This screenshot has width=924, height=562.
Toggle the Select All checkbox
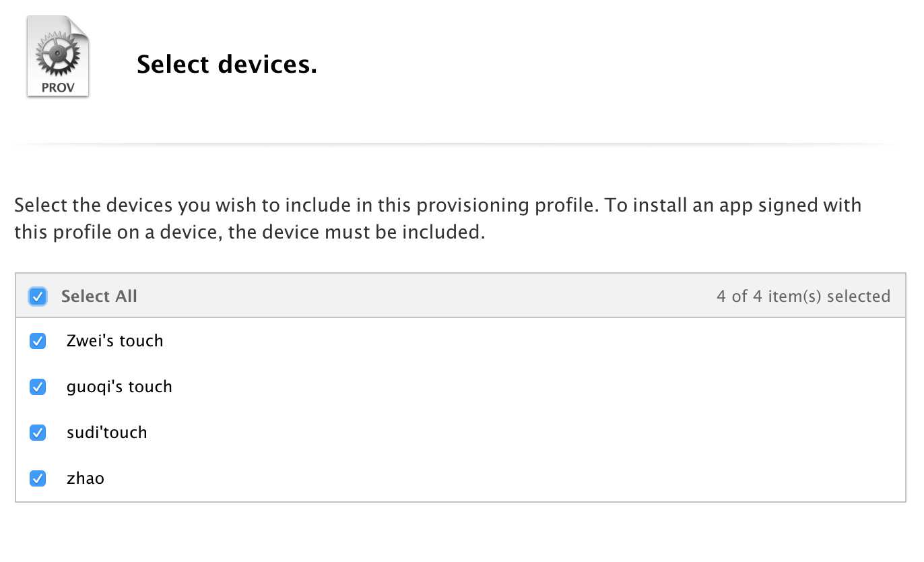coord(38,296)
